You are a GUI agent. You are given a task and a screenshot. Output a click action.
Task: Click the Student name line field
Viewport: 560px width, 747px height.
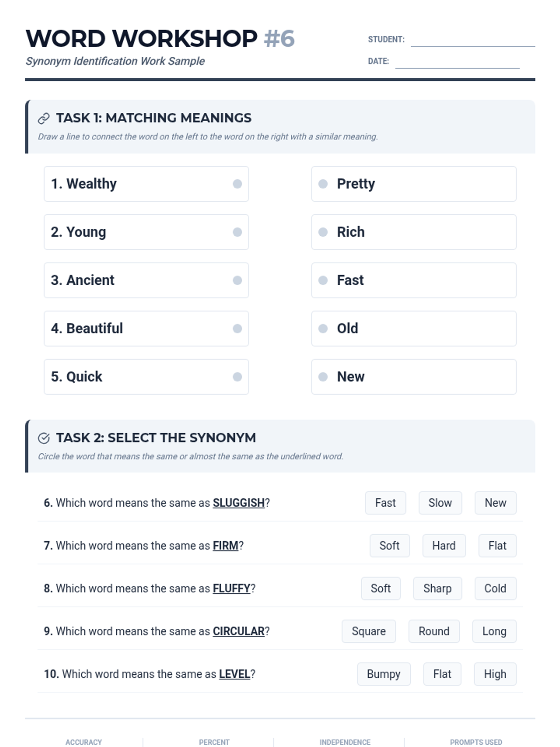472,40
